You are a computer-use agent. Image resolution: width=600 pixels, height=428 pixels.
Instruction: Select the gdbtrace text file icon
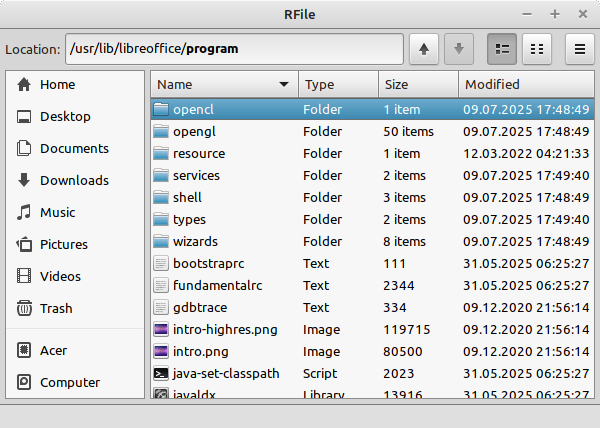(x=161, y=308)
